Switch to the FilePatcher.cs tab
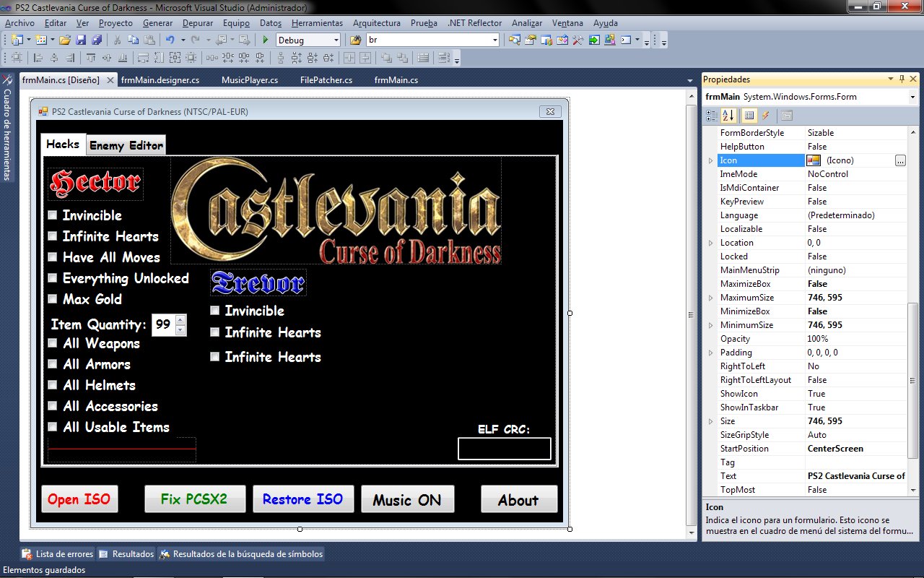The width and height of the screenshot is (924, 578). pyautogui.click(x=326, y=80)
